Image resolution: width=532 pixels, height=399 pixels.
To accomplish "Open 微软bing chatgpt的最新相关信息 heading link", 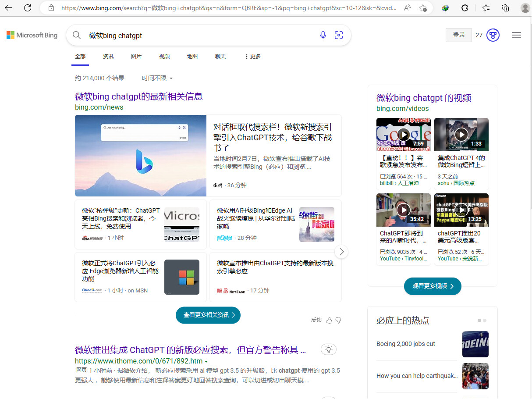I will pos(139,96).
